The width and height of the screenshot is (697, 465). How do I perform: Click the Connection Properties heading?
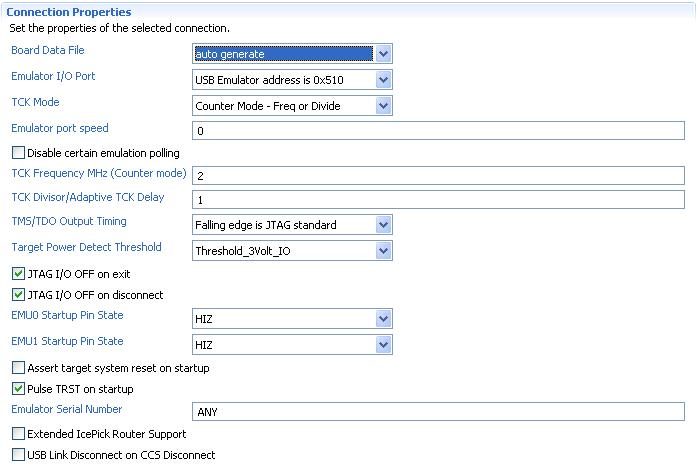coord(69,11)
